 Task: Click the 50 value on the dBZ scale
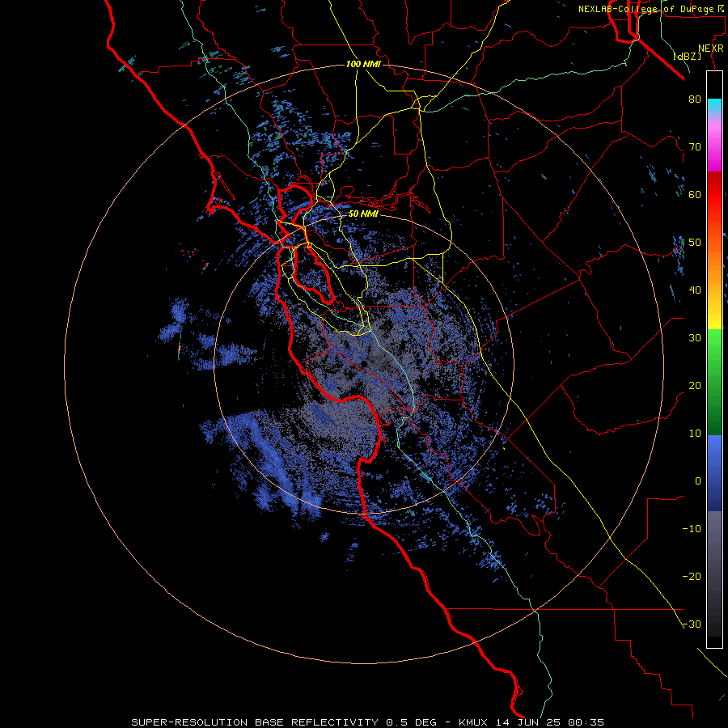point(695,243)
